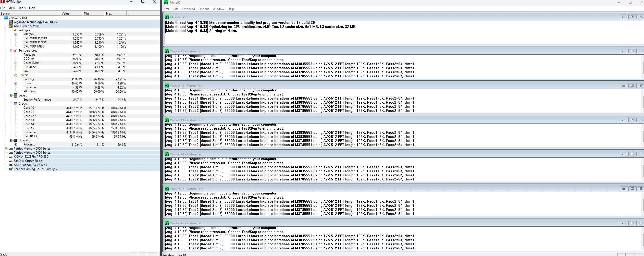Expand the Processor utilization entry
The width and height of the screenshot is (644, 256).
coord(16,144)
